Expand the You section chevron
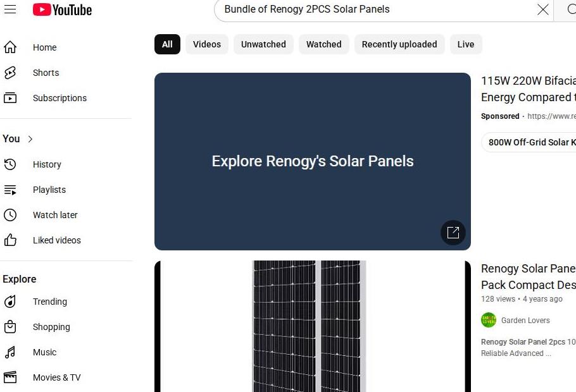Viewport: 576px width, 392px height. [x=30, y=139]
